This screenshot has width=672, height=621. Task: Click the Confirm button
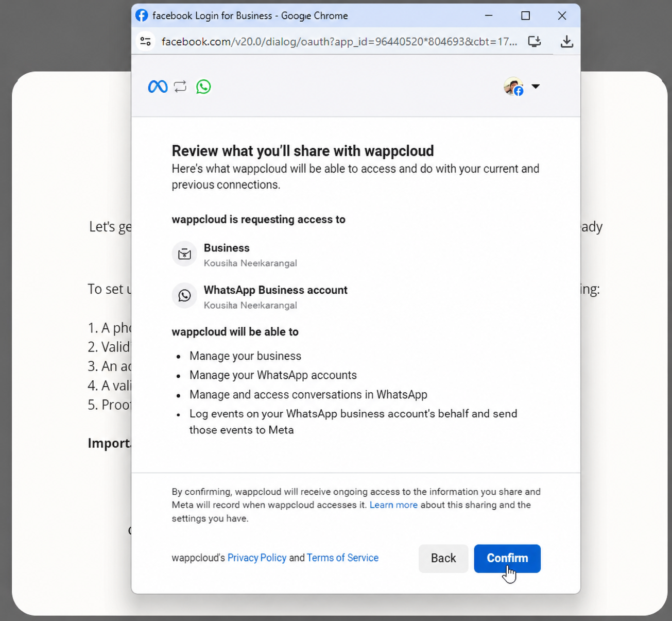(x=507, y=558)
